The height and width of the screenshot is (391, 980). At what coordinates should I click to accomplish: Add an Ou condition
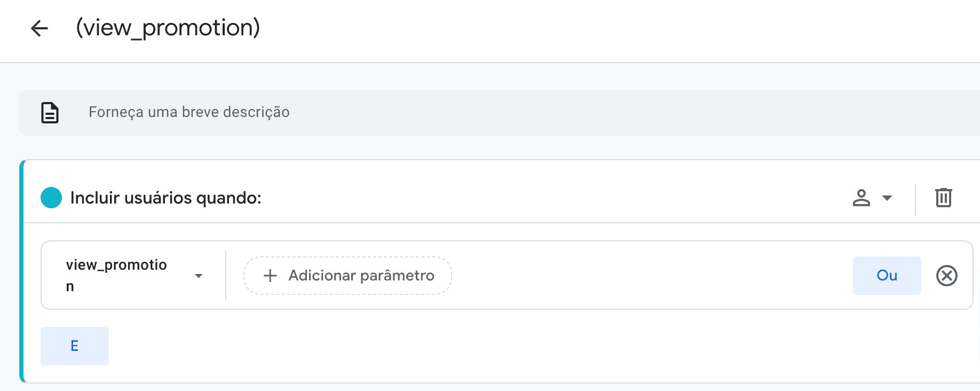click(887, 276)
